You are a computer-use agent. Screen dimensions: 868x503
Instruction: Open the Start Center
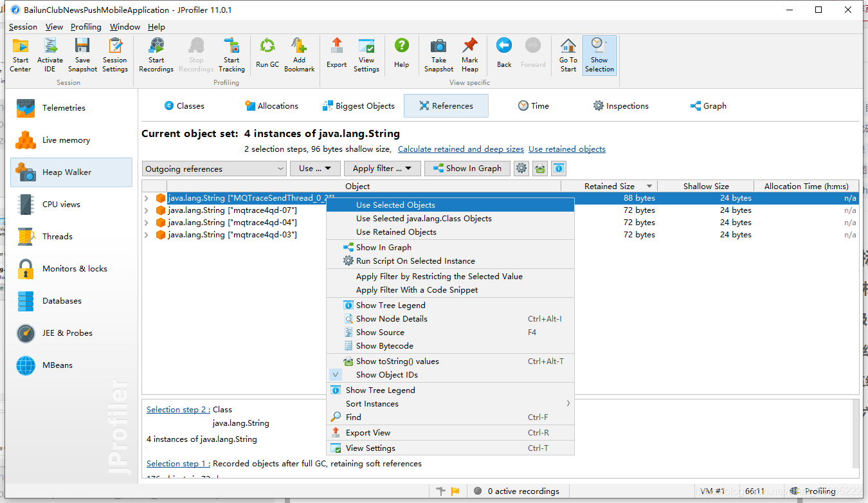pos(21,55)
